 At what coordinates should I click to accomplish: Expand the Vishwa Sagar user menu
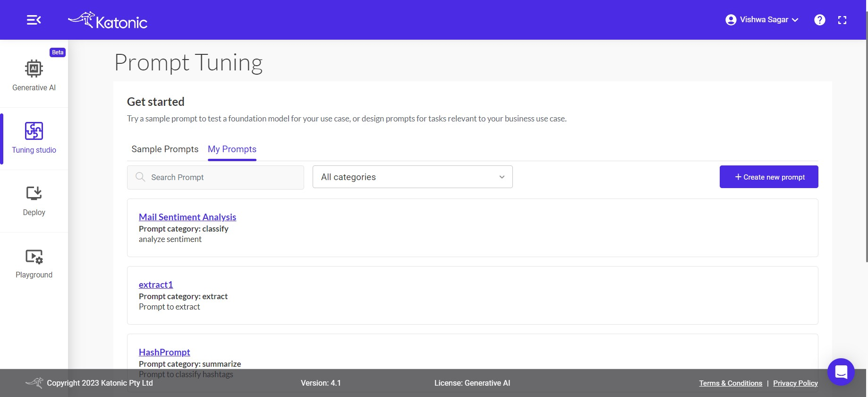pyautogui.click(x=762, y=20)
